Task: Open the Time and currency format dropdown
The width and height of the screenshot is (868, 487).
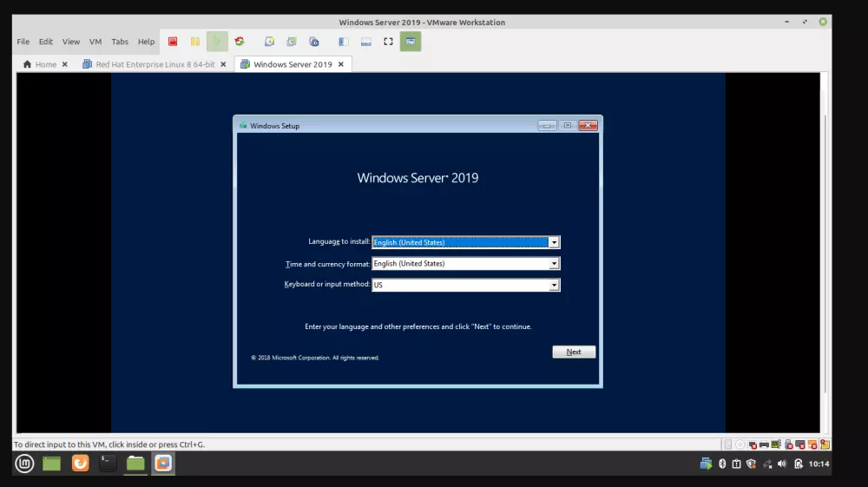Action: [466, 263]
